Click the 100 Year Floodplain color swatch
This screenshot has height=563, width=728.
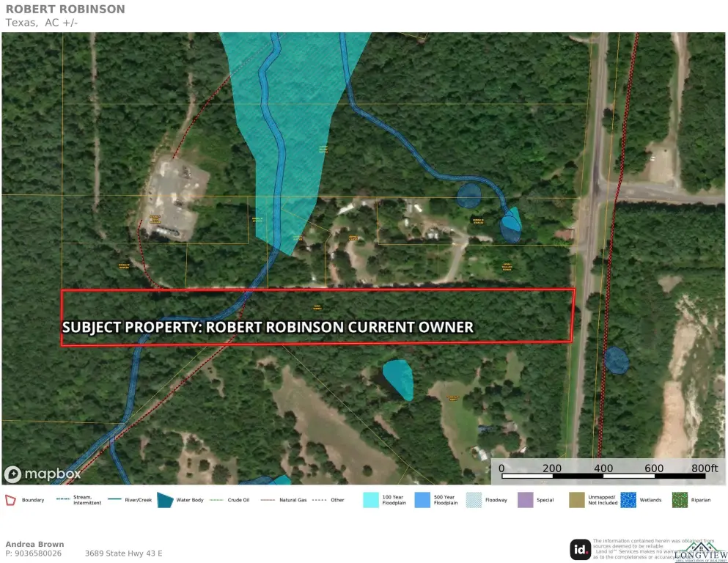[371, 500]
